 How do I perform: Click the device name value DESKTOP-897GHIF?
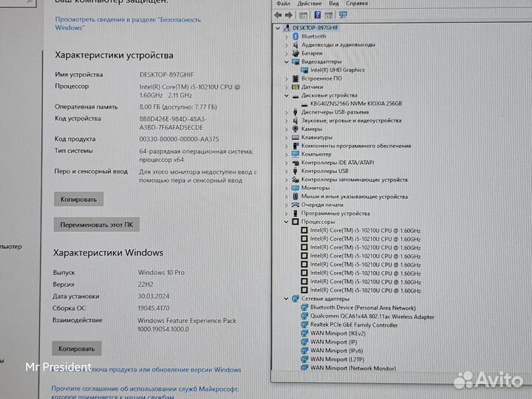click(166, 75)
